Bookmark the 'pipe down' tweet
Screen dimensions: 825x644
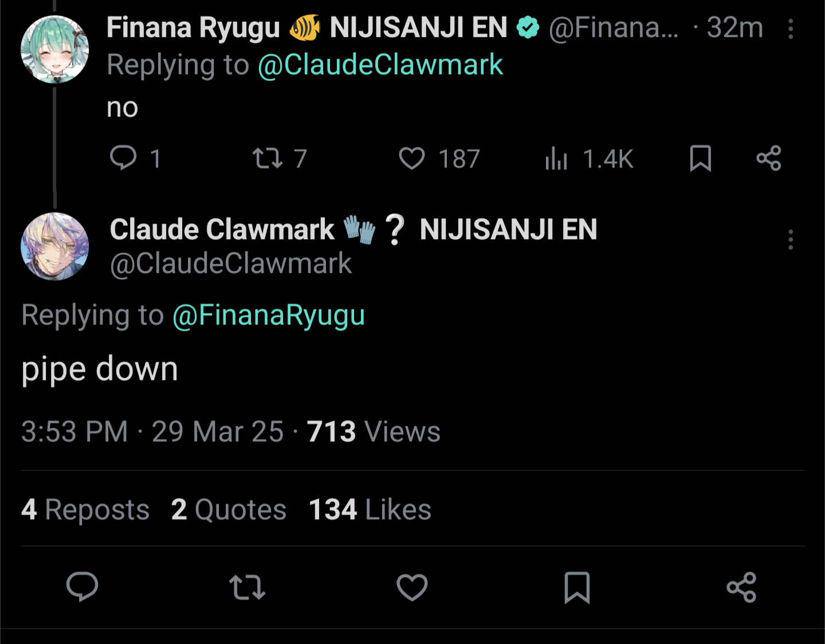577,587
